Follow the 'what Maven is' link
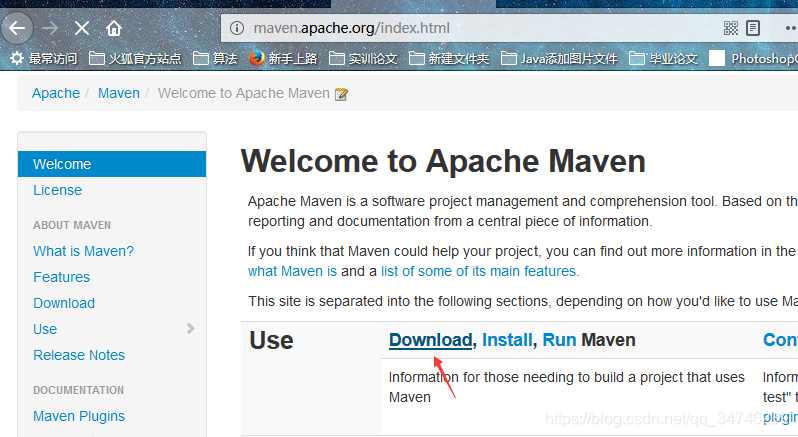This screenshot has width=798, height=437. click(292, 271)
